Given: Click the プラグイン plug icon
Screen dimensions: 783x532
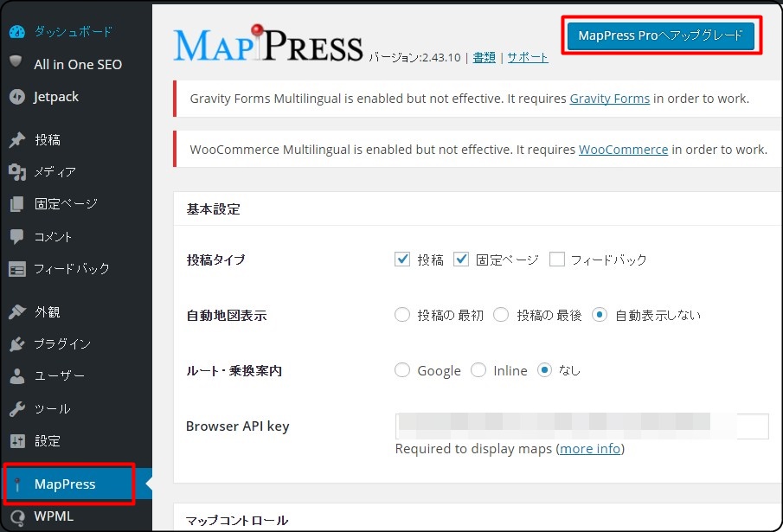Looking at the screenshot, I should [x=17, y=344].
